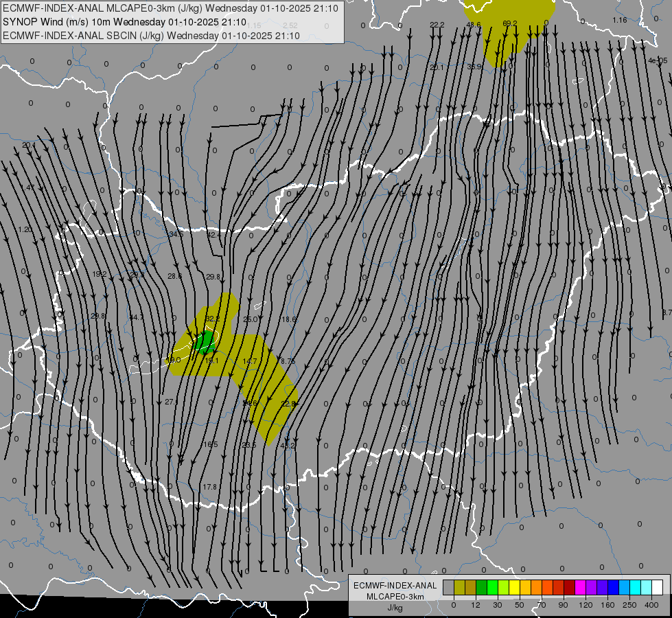Pick the magenta swatch in the color scale
This screenshot has height=618, width=672.
coord(580,588)
